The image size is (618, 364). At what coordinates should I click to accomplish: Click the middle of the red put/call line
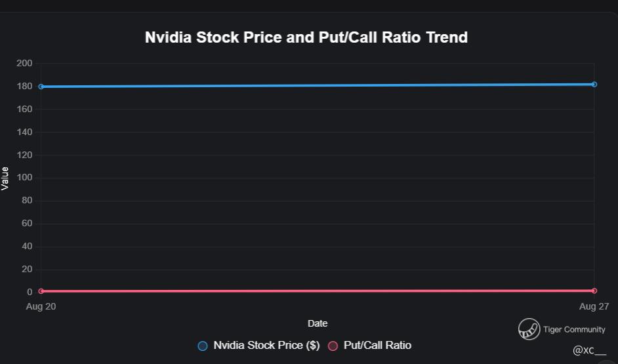click(318, 291)
